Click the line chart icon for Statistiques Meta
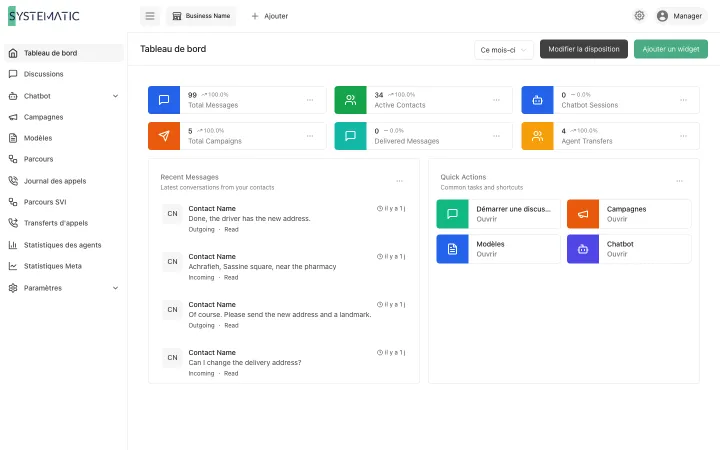 [x=13, y=266]
